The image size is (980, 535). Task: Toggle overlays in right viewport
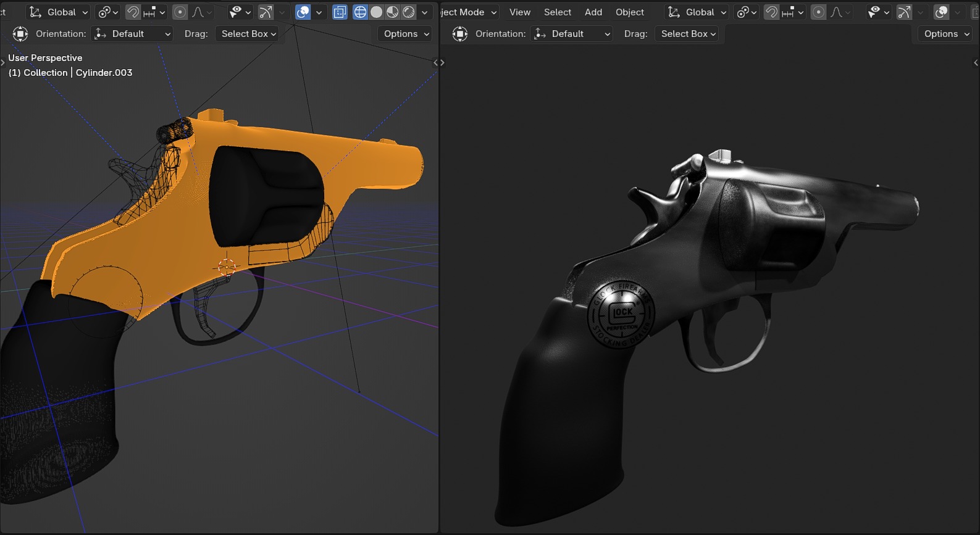point(942,12)
